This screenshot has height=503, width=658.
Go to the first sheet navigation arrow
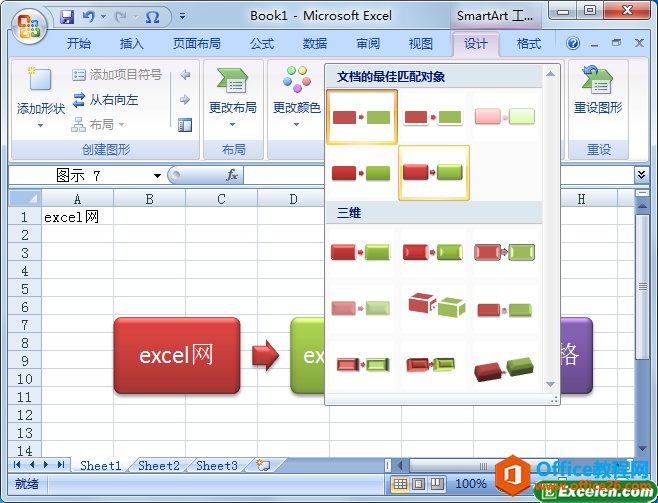(17, 465)
